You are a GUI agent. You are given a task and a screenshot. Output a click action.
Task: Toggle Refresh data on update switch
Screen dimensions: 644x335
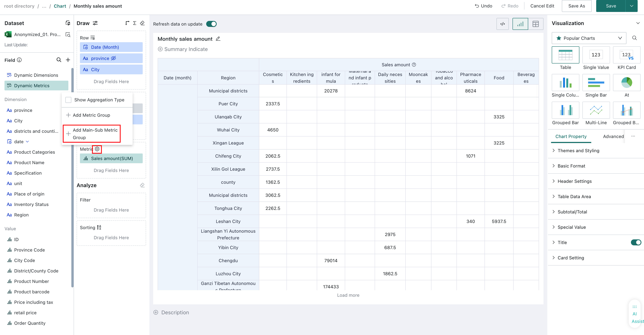tap(211, 24)
